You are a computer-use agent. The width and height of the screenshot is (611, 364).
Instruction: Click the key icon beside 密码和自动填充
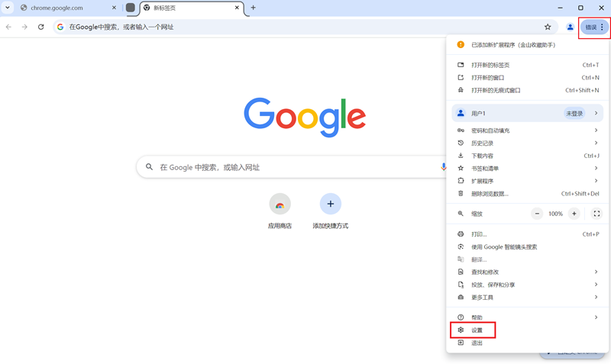coord(461,130)
